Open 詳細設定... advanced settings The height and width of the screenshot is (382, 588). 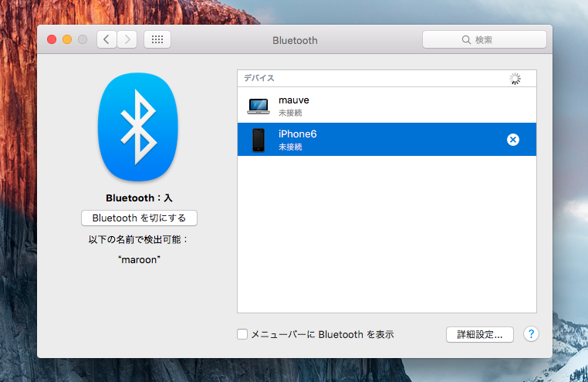pyautogui.click(x=480, y=334)
